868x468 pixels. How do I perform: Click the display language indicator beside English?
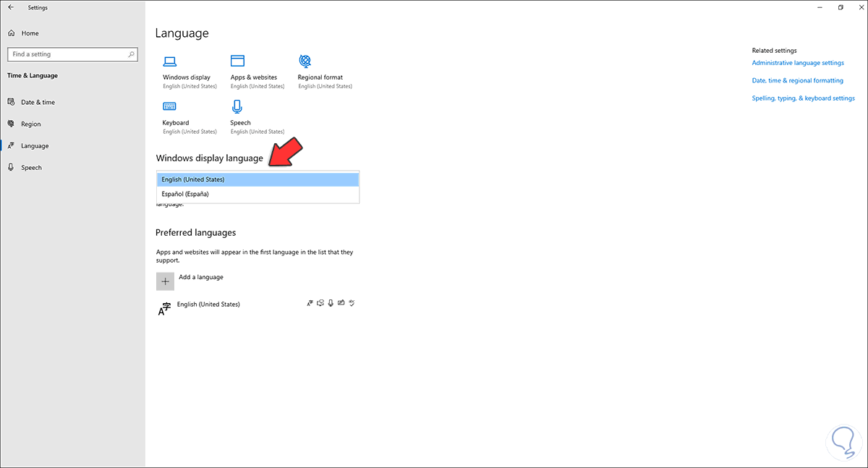pyautogui.click(x=310, y=303)
